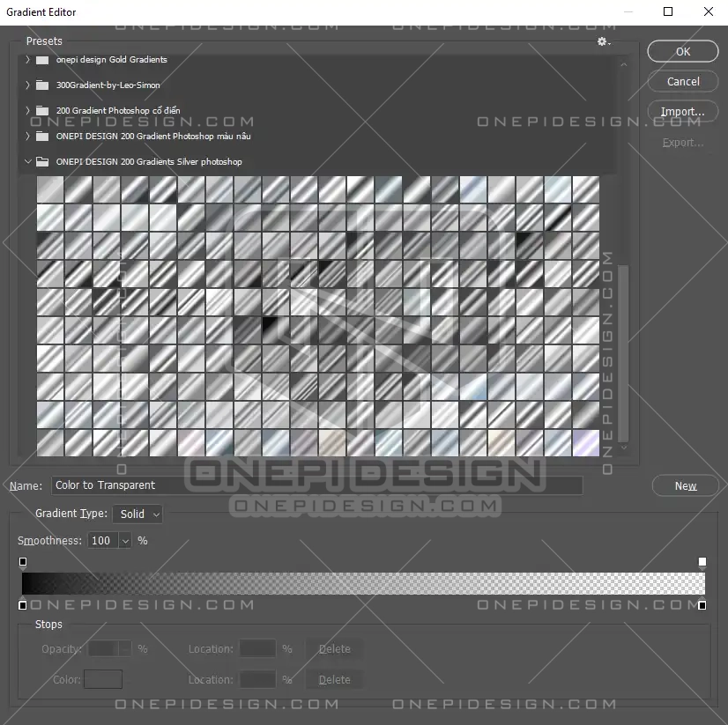Select the left opacity stop above gradient bar
The width and height of the screenshot is (728, 725).
pyautogui.click(x=23, y=562)
